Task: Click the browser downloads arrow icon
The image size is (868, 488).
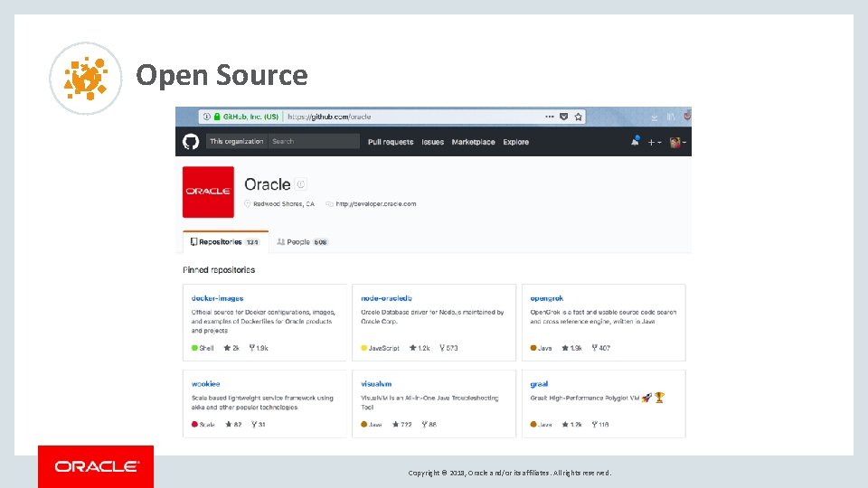Action: 655,117
